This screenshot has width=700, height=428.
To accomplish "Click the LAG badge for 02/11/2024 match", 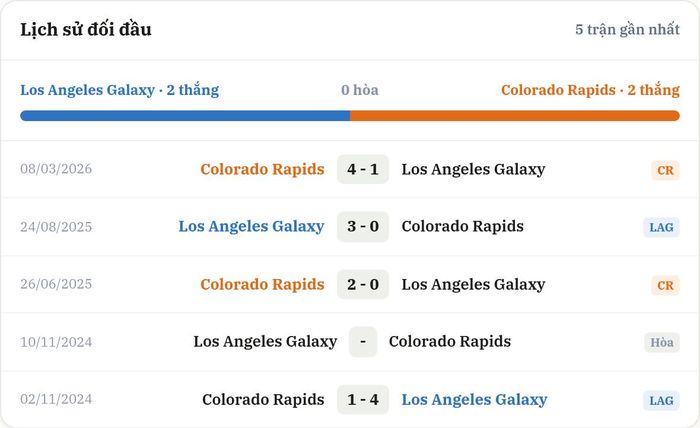I will (x=662, y=400).
